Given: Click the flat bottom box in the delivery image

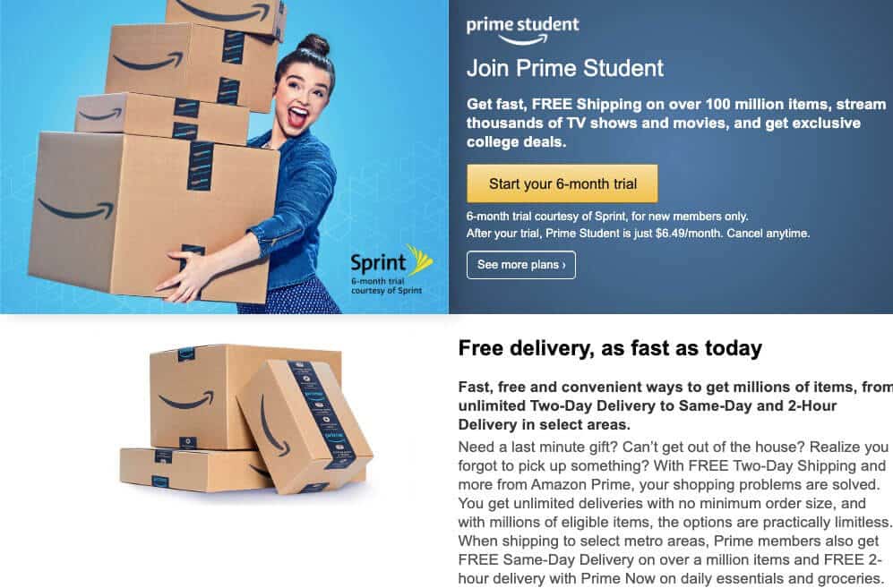Looking at the screenshot, I should pyautogui.click(x=193, y=470).
